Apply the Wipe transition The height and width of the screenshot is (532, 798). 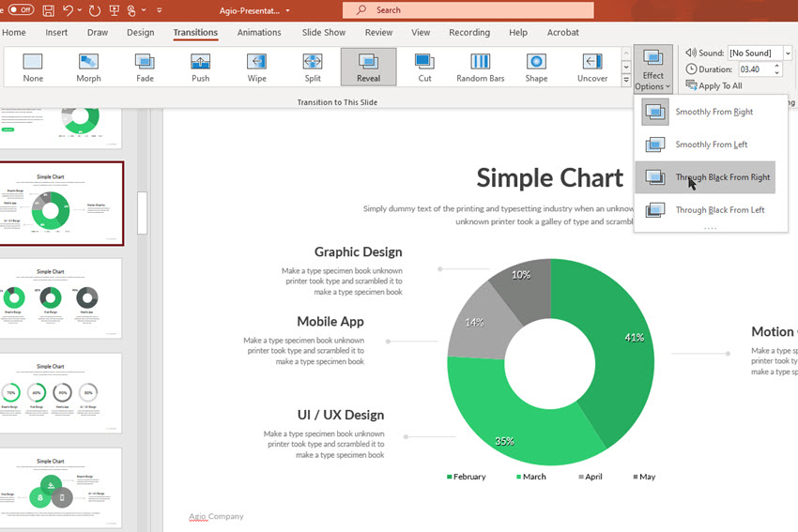tap(256, 68)
